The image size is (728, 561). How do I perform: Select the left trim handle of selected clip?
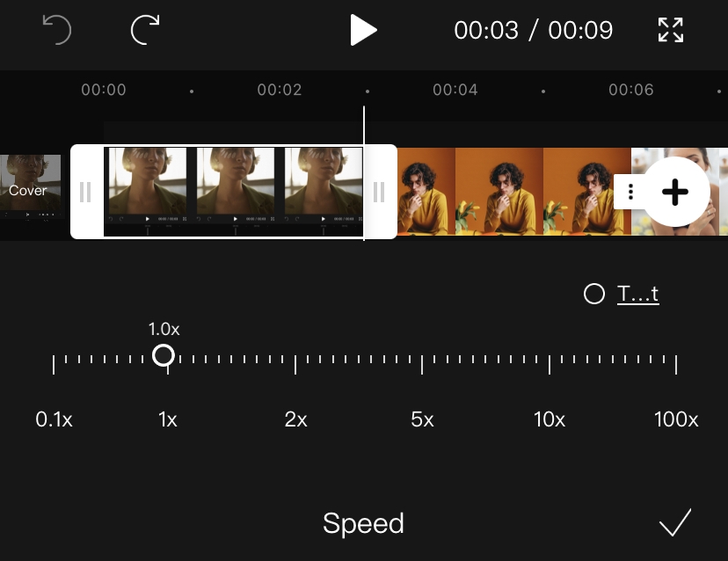pyautogui.click(x=86, y=192)
